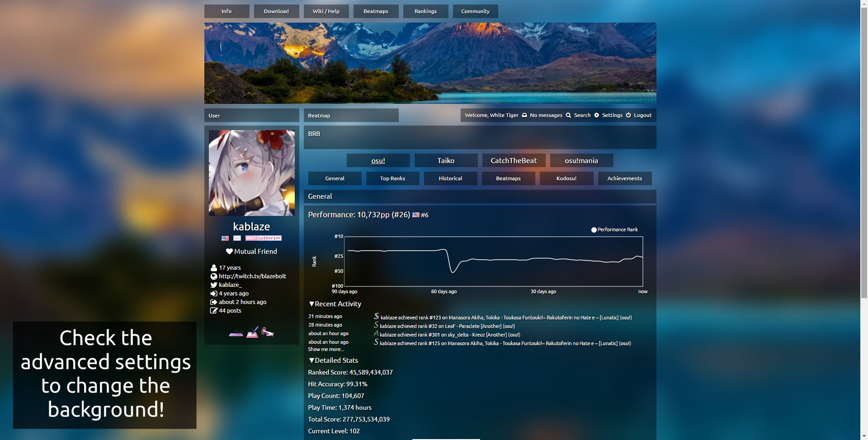
Task: Click the A rank icon for Kreuz
Action: [x=376, y=334]
